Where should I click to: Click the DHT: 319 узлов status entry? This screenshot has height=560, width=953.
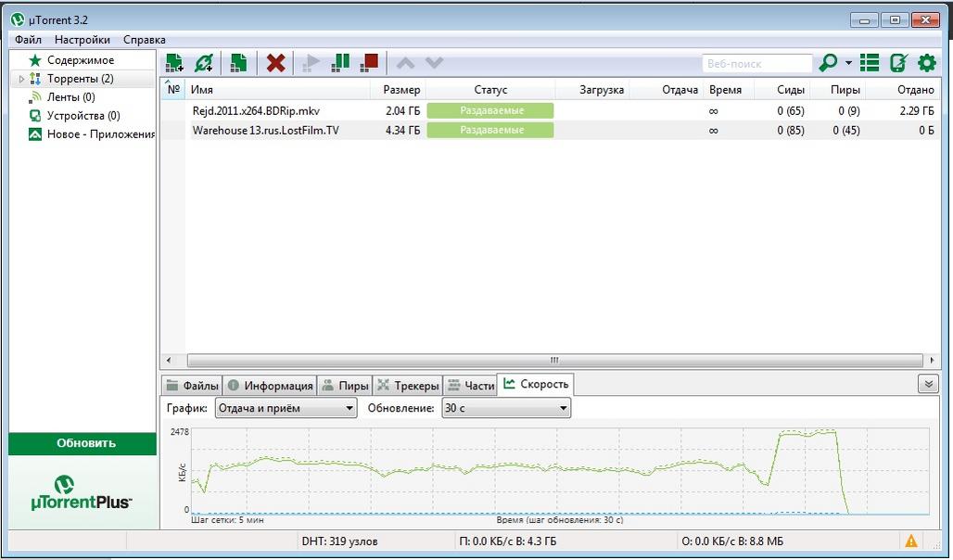coord(339,541)
